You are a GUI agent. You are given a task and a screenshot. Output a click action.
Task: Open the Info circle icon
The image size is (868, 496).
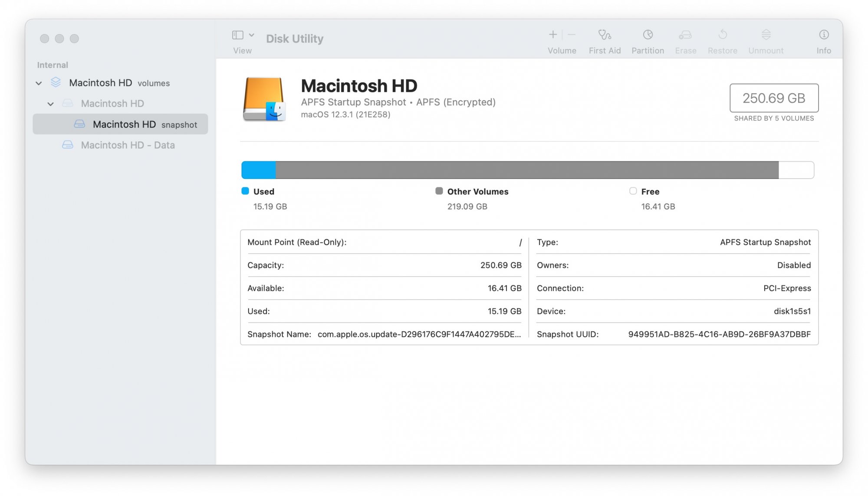point(824,34)
